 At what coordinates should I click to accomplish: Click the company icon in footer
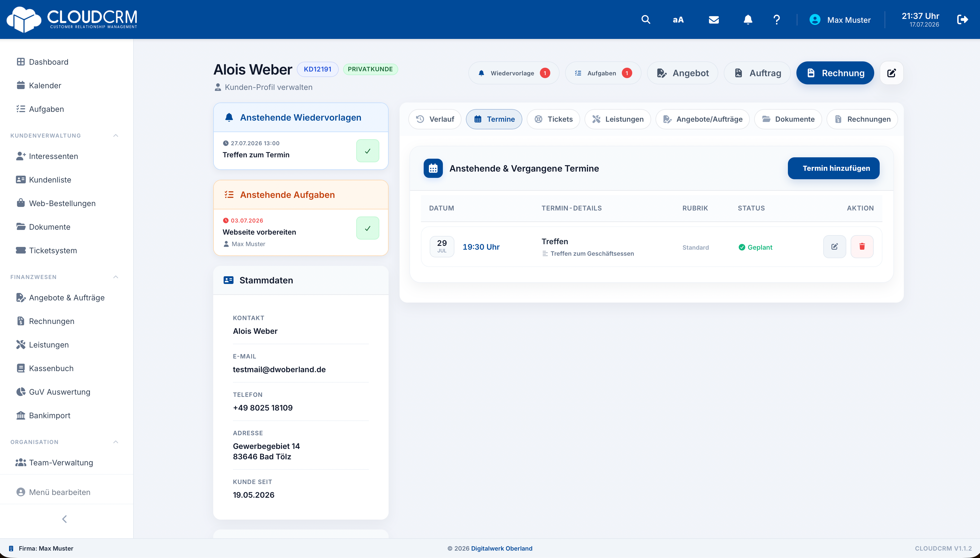(11, 548)
